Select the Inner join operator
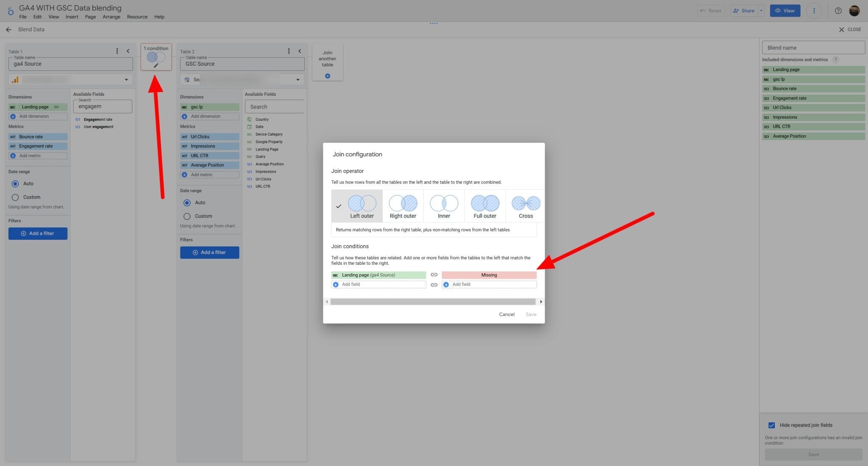This screenshot has height=466, width=868. coord(443,205)
